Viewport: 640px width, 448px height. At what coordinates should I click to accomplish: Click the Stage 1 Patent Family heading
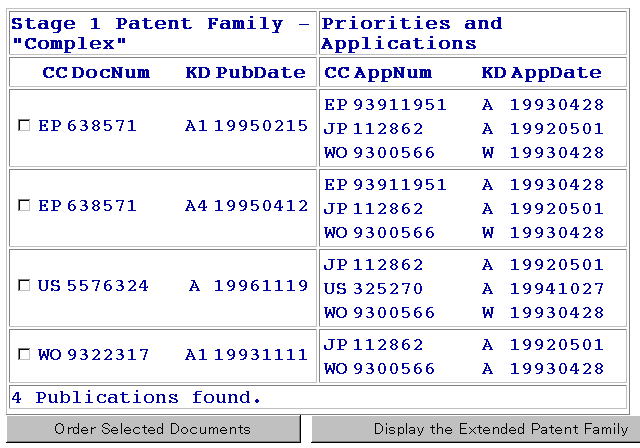point(160,33)
